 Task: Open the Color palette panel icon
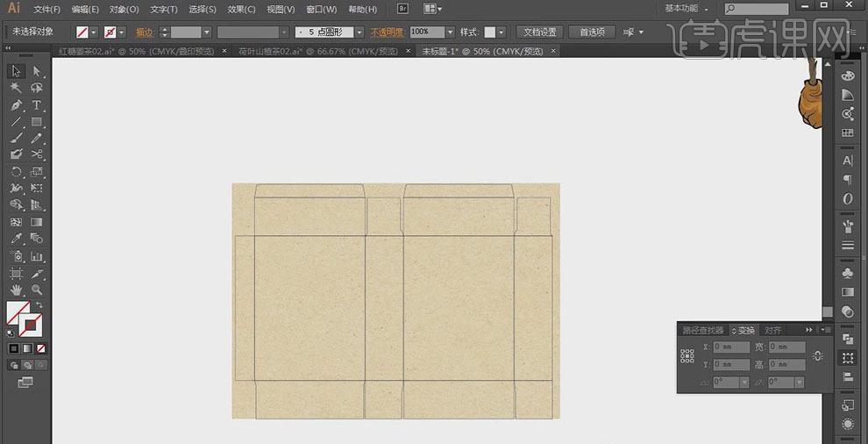pos(847,77)
